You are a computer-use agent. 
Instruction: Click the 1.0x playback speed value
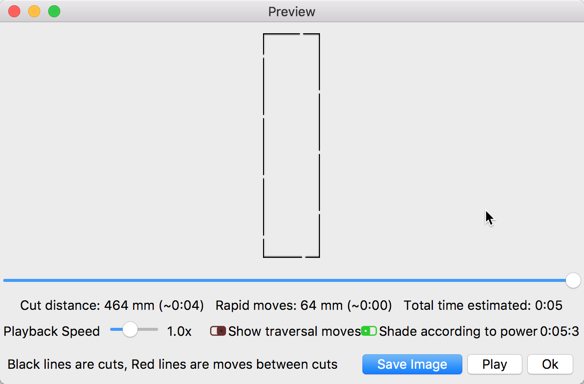point(179,331)
